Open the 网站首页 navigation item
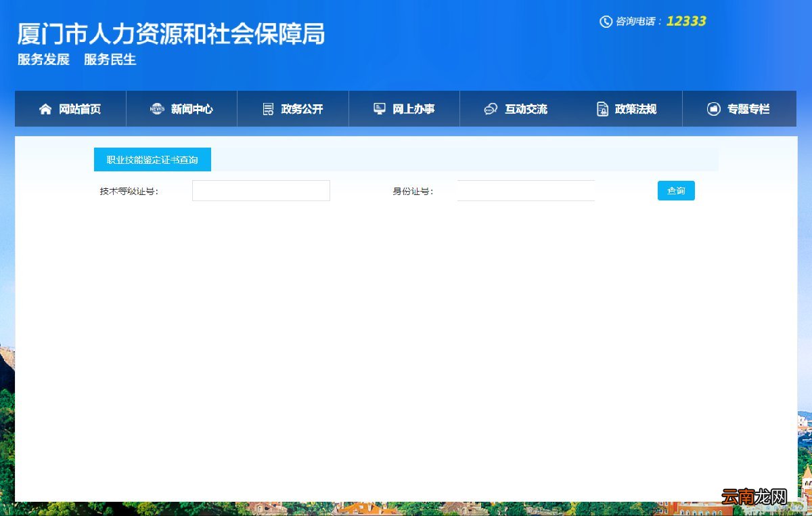This screenshot has height=516, width=812. tap(70, 109)
